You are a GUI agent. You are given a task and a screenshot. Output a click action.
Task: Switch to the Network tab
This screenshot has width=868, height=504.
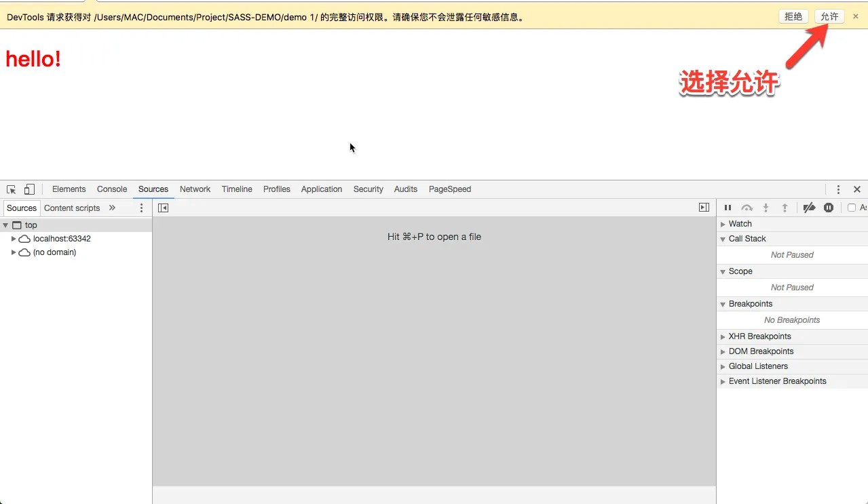coord(195,189)
